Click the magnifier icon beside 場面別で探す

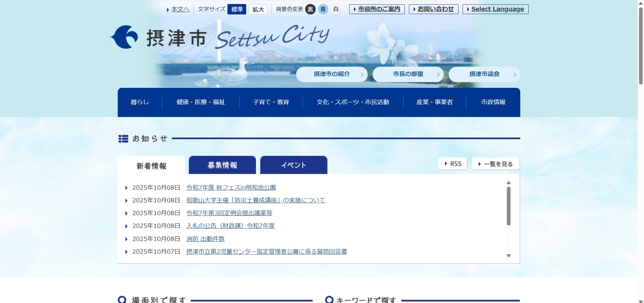click(x=122, y=300)
